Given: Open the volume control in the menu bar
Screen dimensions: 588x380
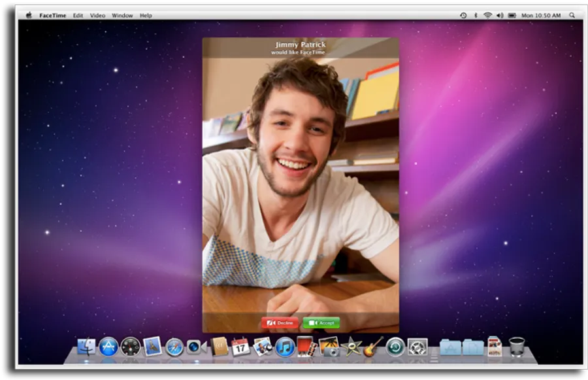Looking at the screenshot, I should coord(500,16).
